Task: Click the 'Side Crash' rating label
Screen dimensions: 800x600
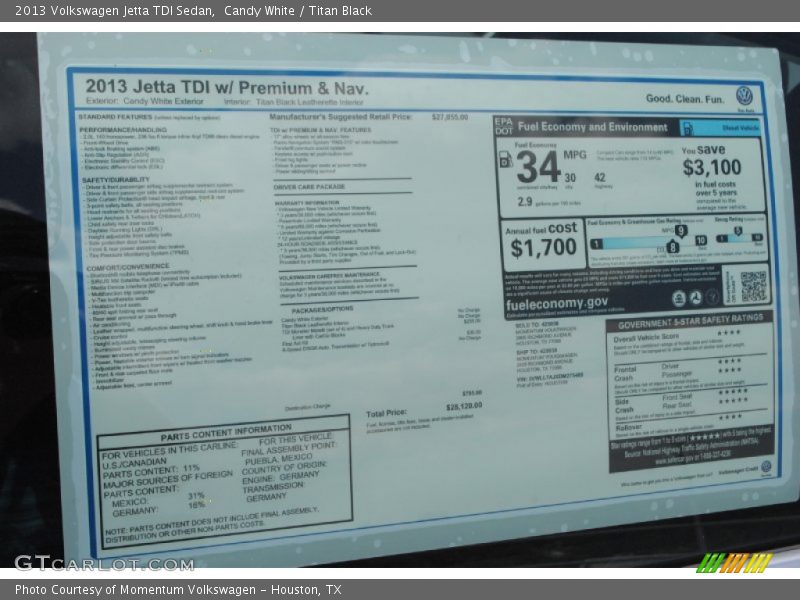Action: (624, 406)
